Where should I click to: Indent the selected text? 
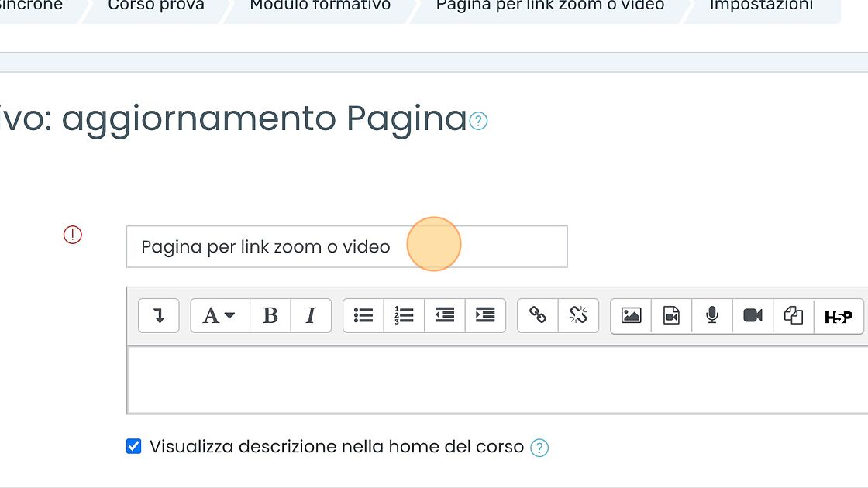[x=485, y=315]
